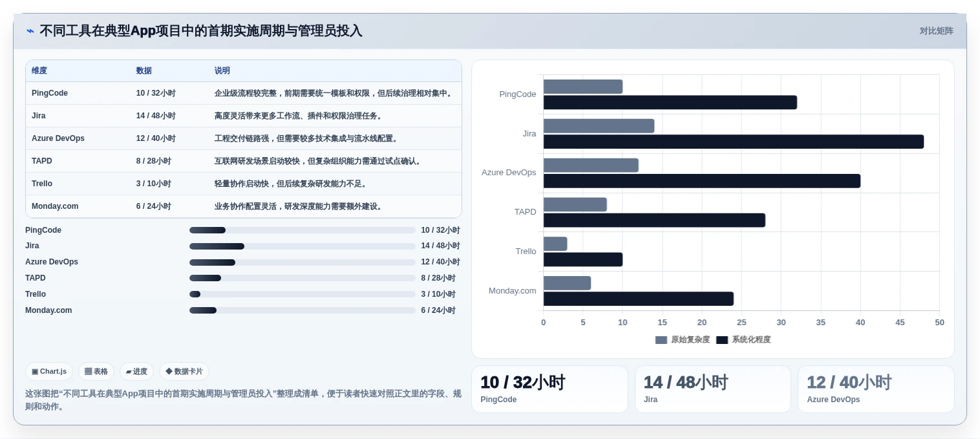Click the Trello progress bar
Viewport: 980px width, 439px height.
(303, 294)
